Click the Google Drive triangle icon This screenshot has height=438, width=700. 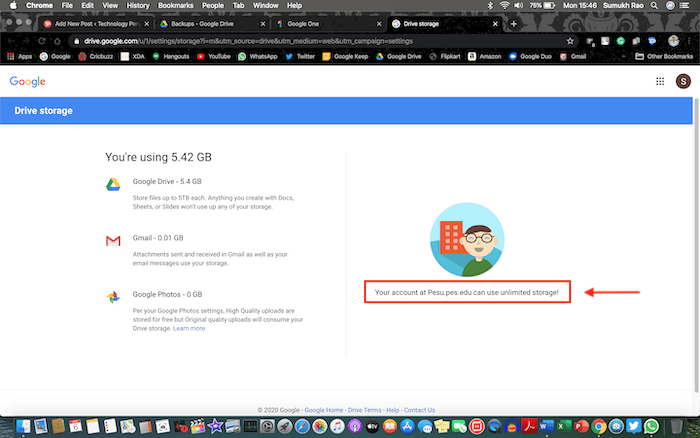[x=113, y=184]
